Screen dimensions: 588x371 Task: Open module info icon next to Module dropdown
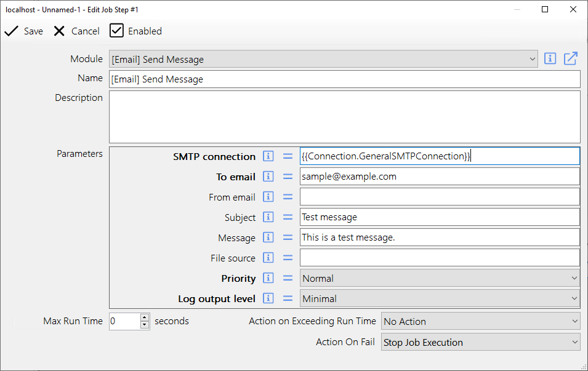tap(550, 59)
